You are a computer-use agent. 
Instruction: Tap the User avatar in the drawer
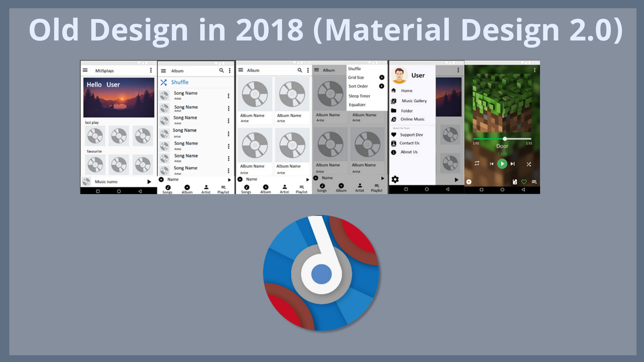pos(399,75)
